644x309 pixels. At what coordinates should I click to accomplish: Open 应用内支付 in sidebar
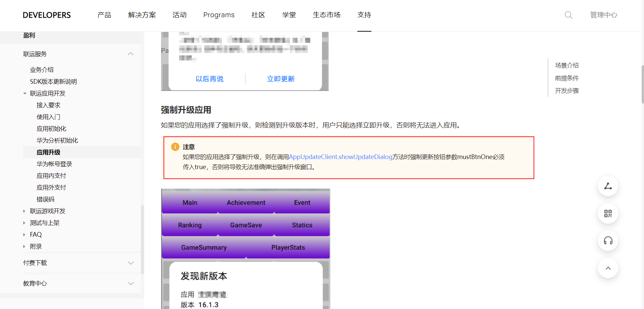click(51, 176)
